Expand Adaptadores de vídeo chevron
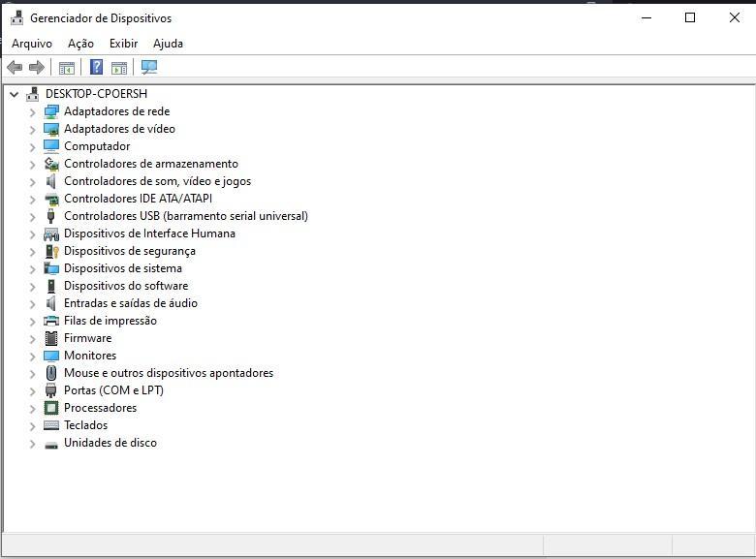Screen dimensions: 756x559 32,130
